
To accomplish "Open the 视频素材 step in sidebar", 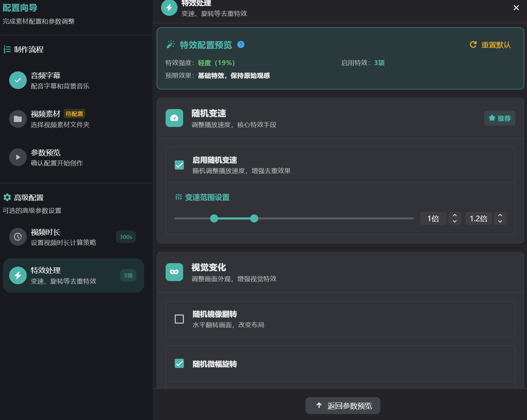I will pyautogui.click(x=60, y=119).
